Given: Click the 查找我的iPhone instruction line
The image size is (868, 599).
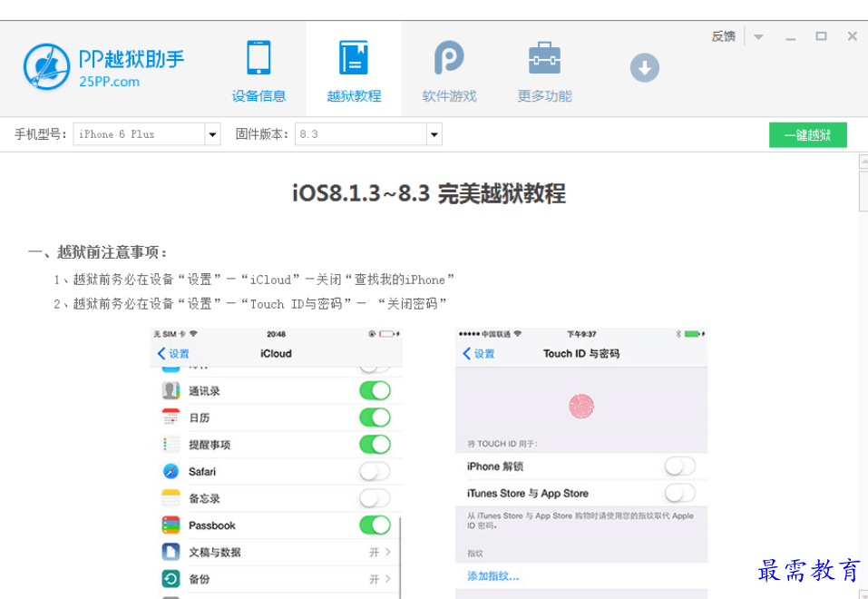Looking at the screenshot, I should (x=254, y=280).
